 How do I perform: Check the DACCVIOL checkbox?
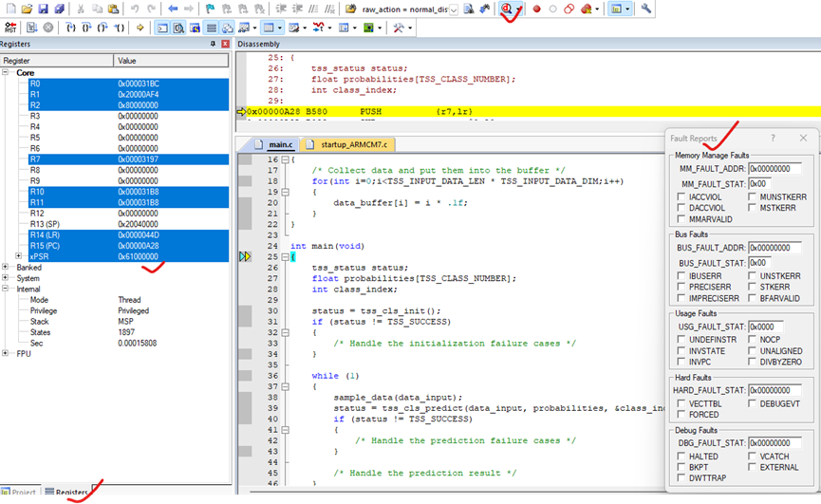pos(681,208)
